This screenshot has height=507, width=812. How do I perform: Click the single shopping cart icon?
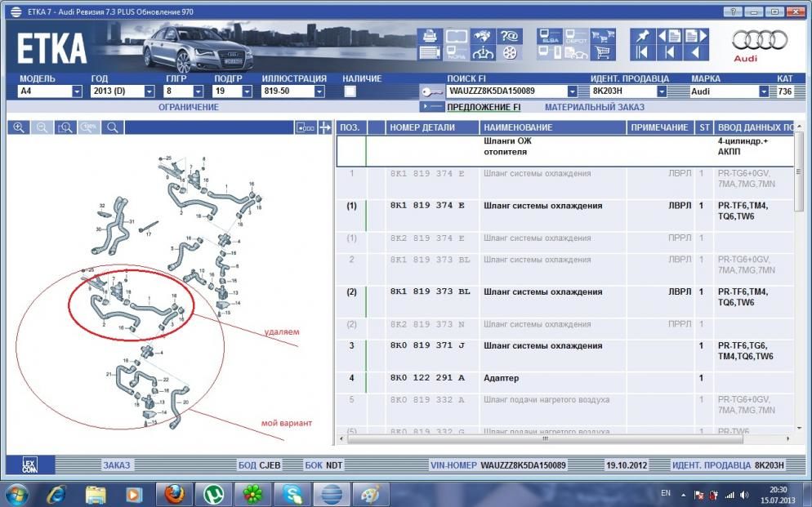tap(602, 53)
